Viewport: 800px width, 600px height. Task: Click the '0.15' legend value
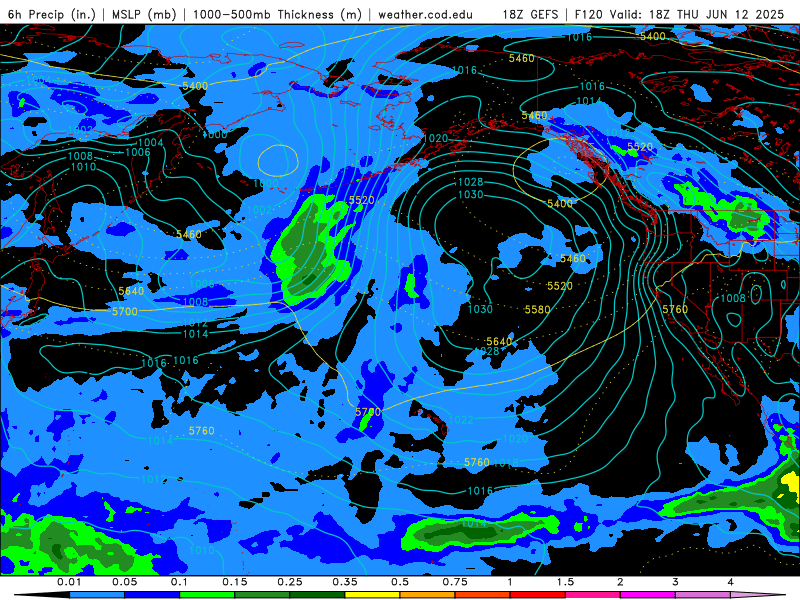pyautogui.click(x=235, y=582)
